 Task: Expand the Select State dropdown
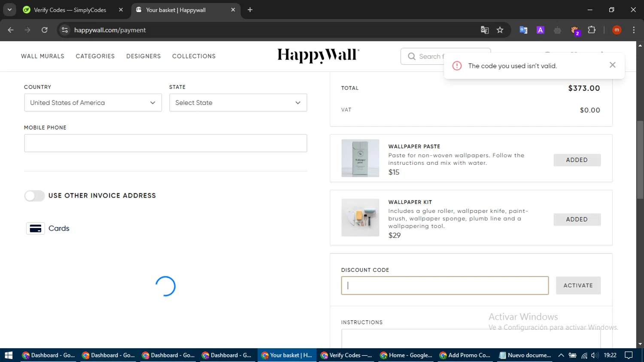(238, 103)
